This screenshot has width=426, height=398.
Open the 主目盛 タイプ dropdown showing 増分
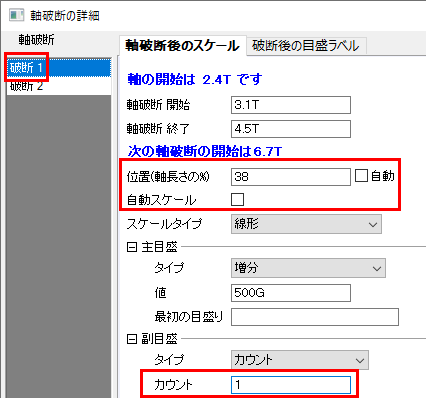tap(308, 268)
